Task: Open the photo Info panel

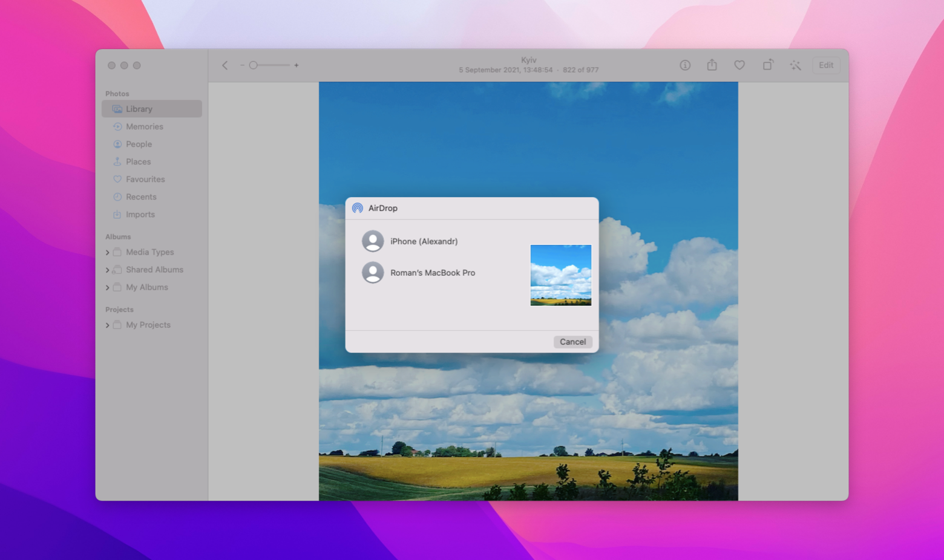Action: pyautogui.click(x=685, y=65)
